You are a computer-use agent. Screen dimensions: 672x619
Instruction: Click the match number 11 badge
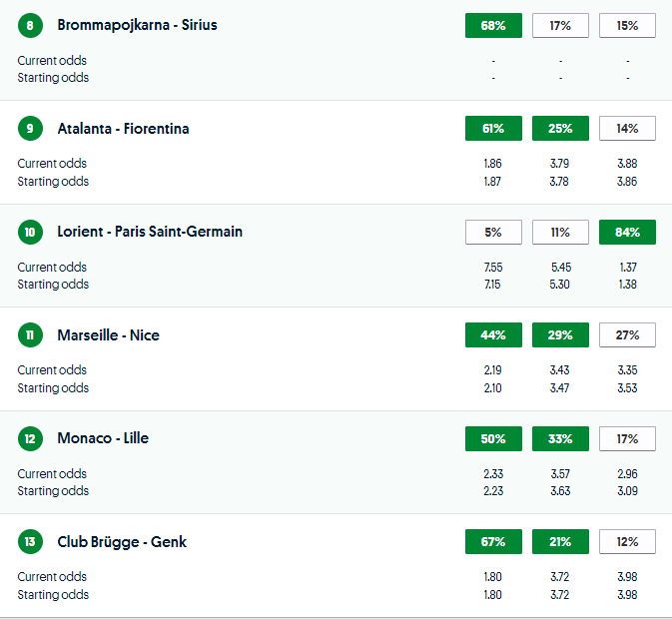(x=30, y=335)
